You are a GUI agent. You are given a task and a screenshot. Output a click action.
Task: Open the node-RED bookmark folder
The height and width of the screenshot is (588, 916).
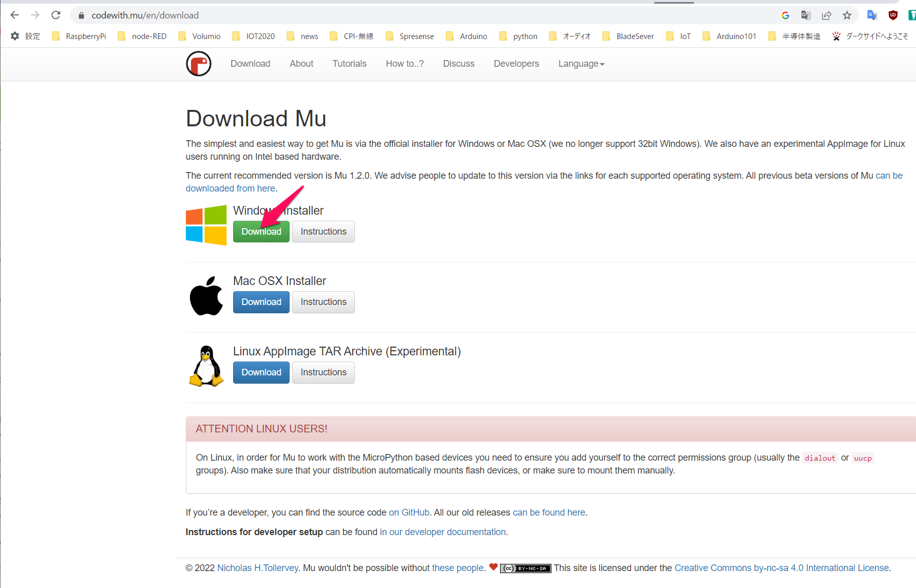coord(142,36)
